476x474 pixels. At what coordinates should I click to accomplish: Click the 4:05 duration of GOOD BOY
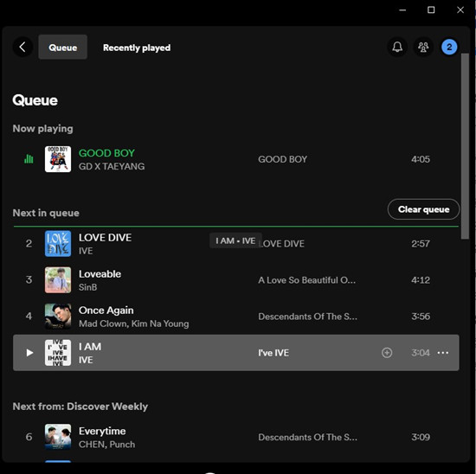tap(421, 159)
